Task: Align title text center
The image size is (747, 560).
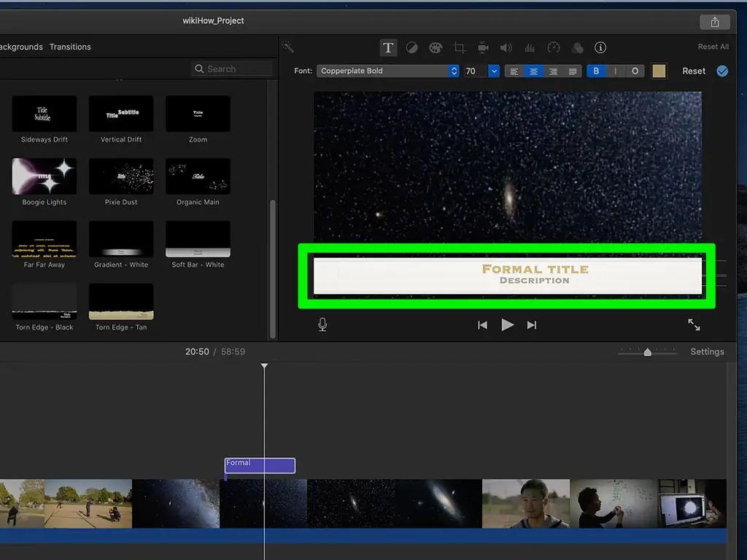Action: pos(533,71)
